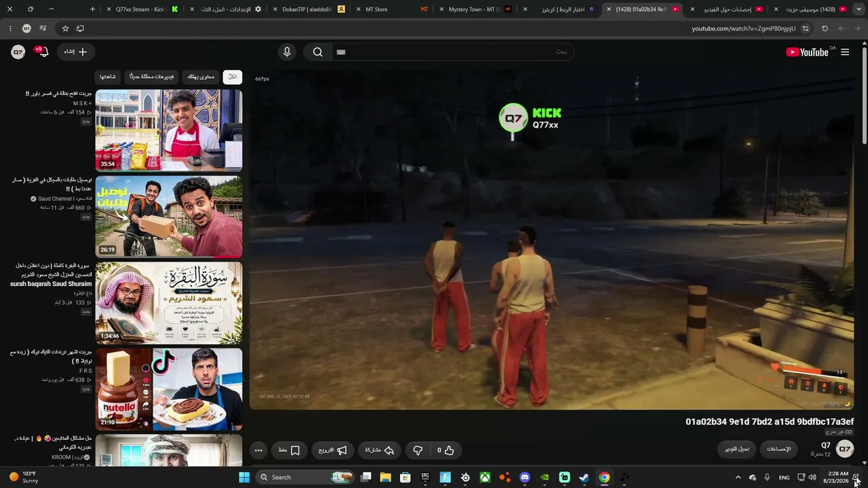
Task: Open the YouTube guide hamburger menu
Action: pyautogui.click(x=845, y=52)
